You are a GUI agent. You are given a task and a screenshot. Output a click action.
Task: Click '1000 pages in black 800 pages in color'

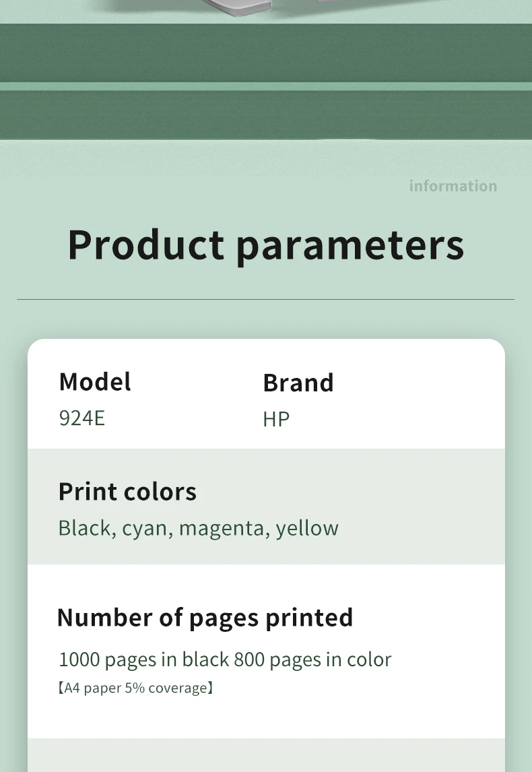click(225, 659)
